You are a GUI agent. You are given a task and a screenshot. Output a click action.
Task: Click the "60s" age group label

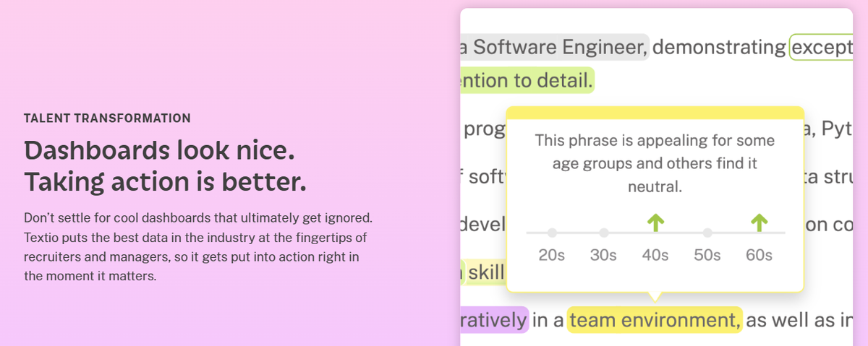pos(759,255)
